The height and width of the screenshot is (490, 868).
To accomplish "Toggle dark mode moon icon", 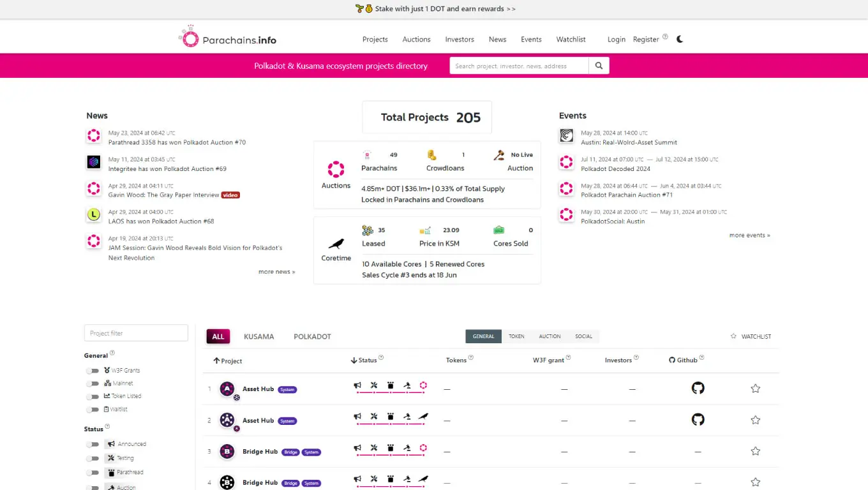I will point(680,39).
